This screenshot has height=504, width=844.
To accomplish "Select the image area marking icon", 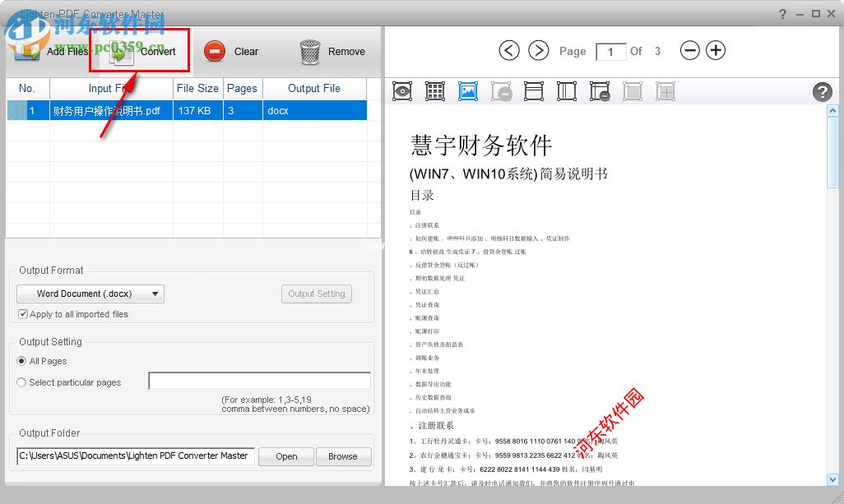I will point(468,91).
